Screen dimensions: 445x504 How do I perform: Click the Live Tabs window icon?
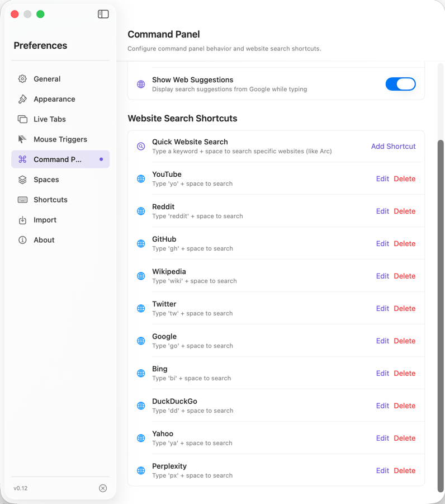click(22, 119)
